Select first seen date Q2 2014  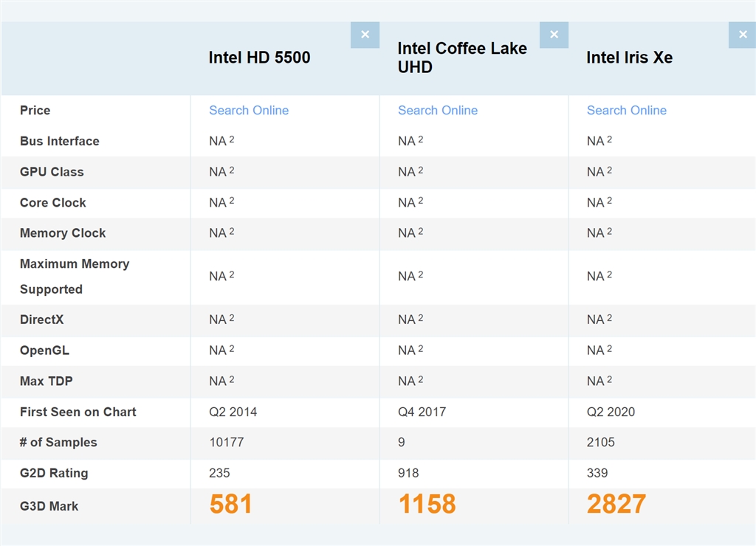(x=233, y=412)
